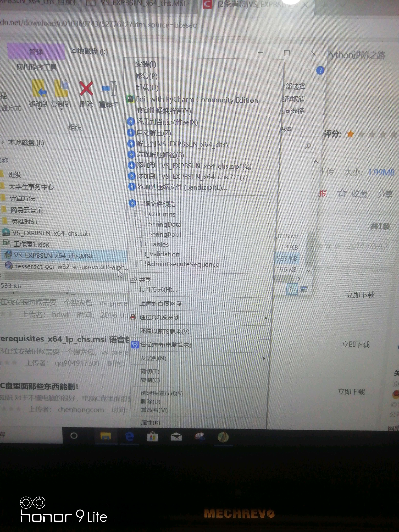Select tesseract-ocr setup file icon
Image resolution: width=399 pixels, height=532 pixels.
9,266
